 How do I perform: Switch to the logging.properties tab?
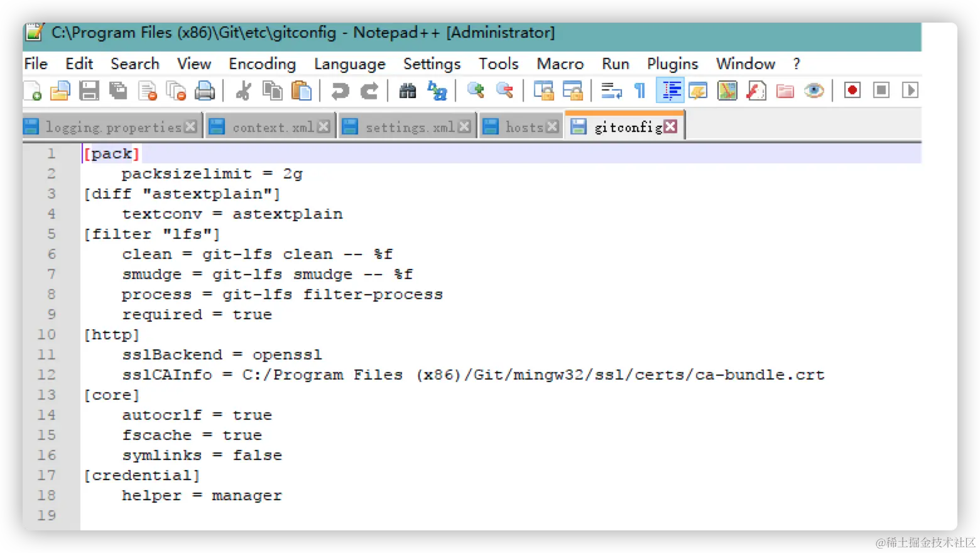[113, 127]
